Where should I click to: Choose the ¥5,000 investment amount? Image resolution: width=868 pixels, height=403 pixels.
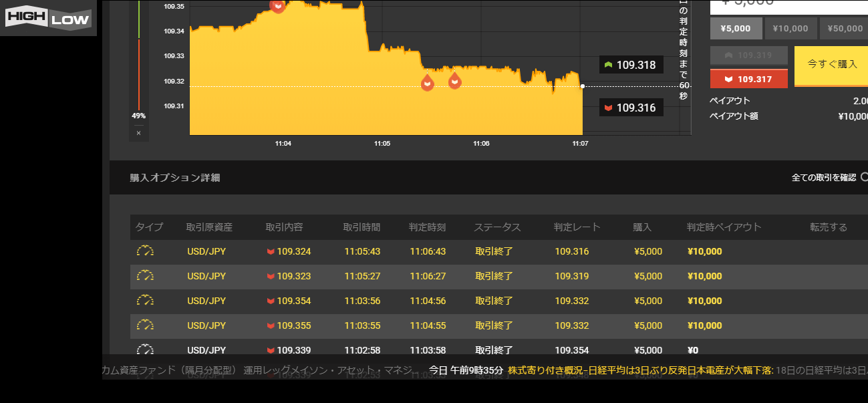coord(735,29)
